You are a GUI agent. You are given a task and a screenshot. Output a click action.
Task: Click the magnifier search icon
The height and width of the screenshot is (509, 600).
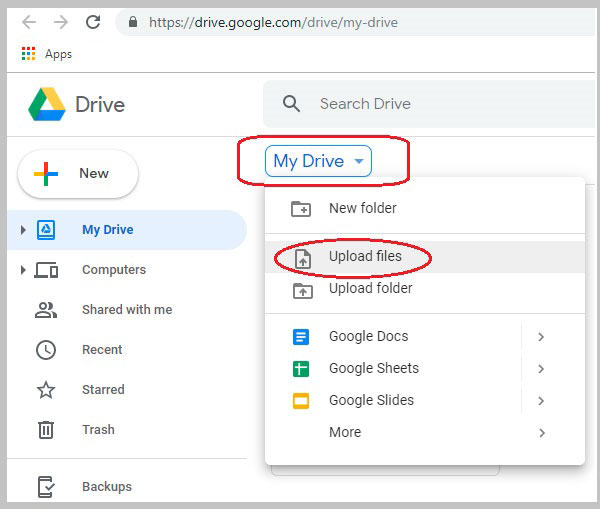291,104
